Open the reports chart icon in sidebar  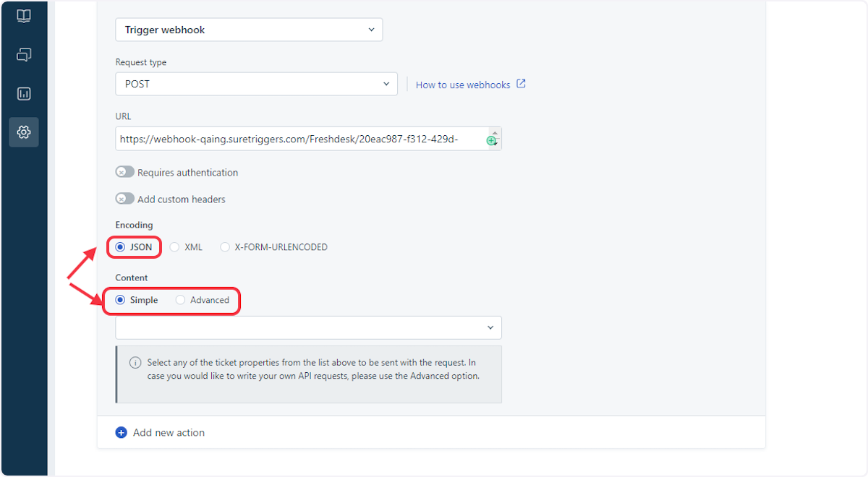(x=24, y=93)
